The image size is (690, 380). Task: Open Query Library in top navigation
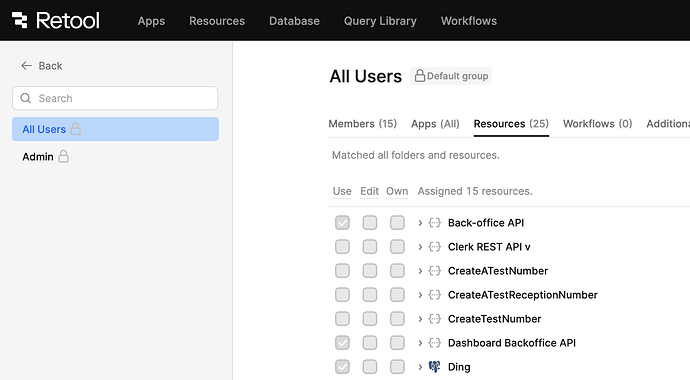[380, 21]
